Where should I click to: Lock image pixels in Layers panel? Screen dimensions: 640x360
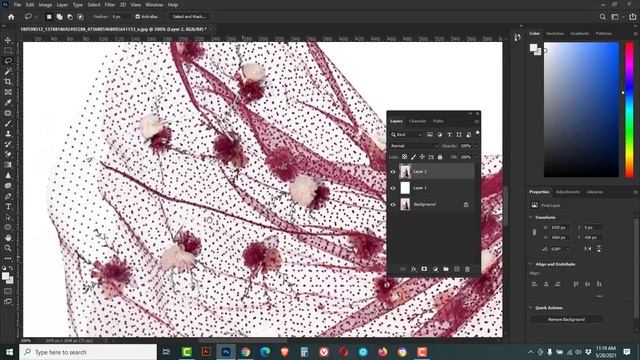(413, 157)
